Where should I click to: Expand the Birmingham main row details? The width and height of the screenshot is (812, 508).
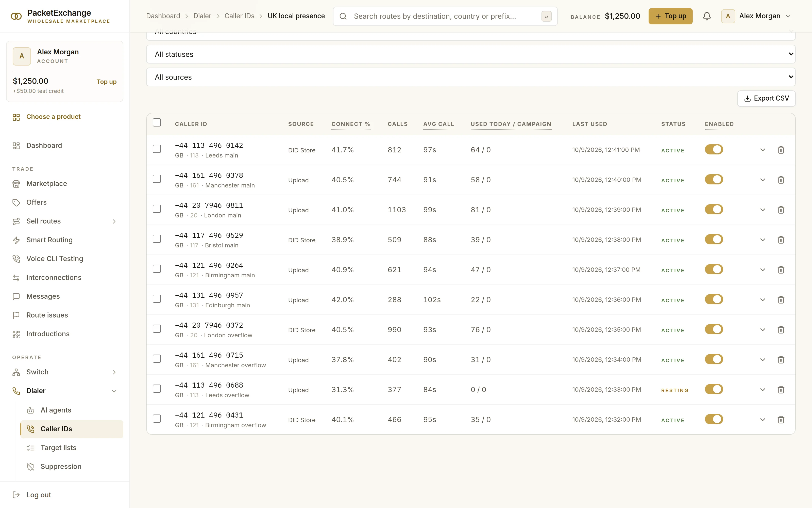point(762,270)
